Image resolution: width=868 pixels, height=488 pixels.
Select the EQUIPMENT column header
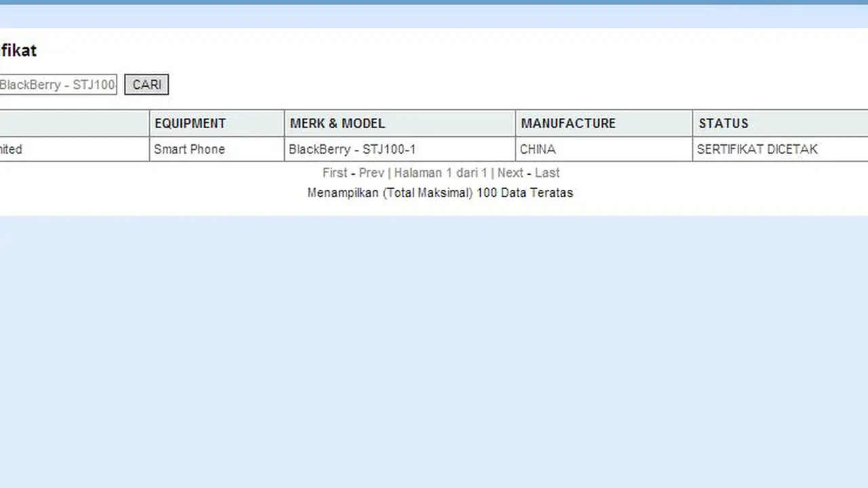(x=217, y=123)
